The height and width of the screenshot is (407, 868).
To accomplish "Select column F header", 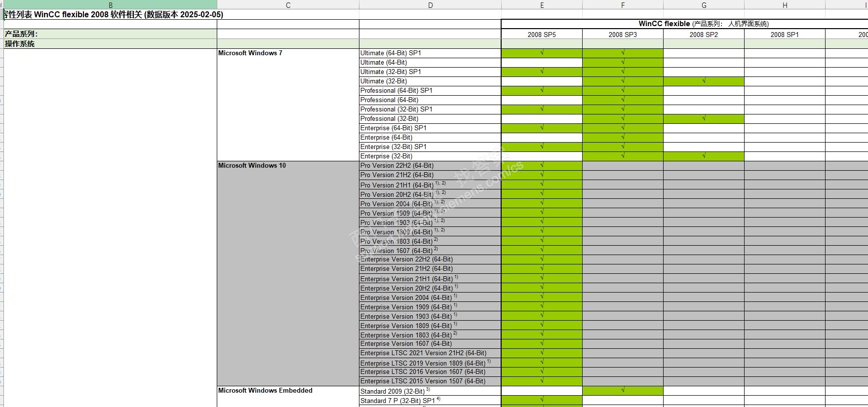I will 623,5.
